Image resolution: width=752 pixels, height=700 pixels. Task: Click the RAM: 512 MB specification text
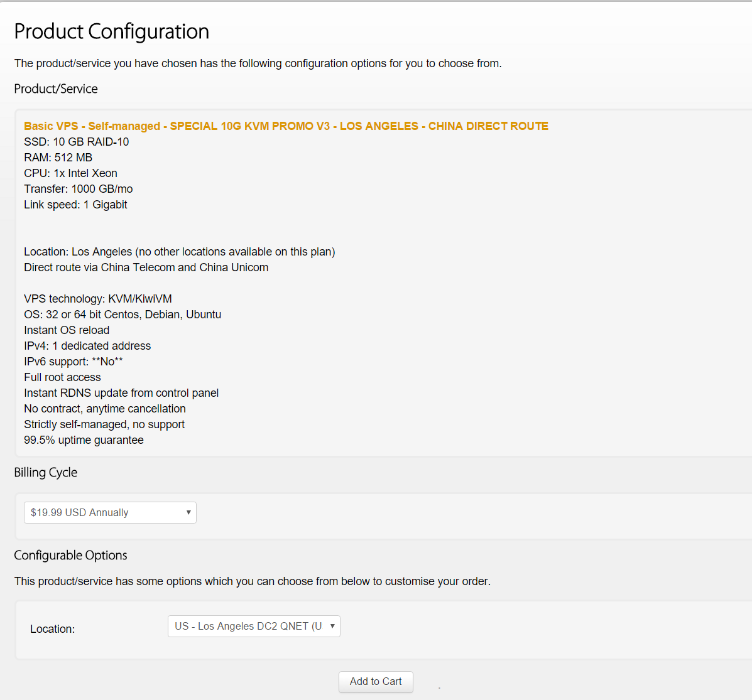click(x=58, y=158)
